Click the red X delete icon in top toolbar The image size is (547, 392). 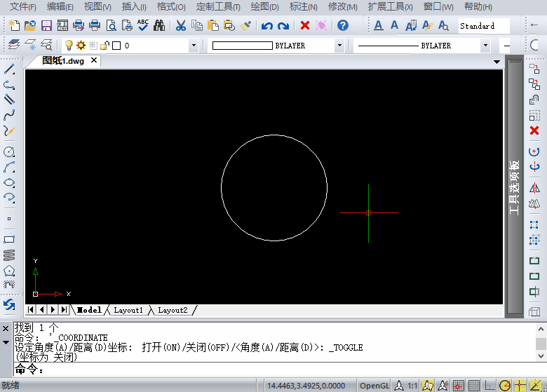tap(305, 25)
